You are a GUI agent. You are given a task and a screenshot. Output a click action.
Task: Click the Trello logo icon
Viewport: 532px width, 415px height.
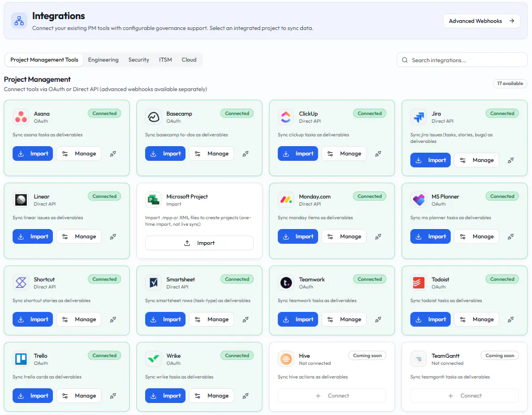pyautogui.click(x=21, y=359)
